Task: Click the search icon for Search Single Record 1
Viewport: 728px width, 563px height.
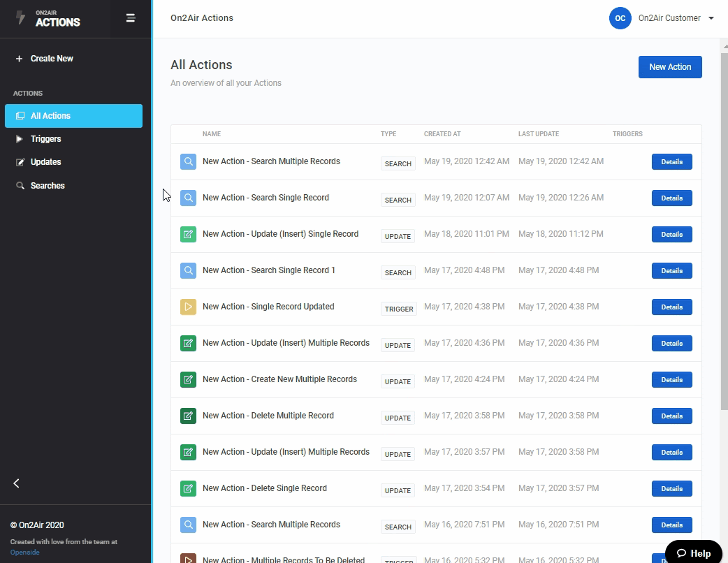Action: pyautogui.click(x=188, y=270)
